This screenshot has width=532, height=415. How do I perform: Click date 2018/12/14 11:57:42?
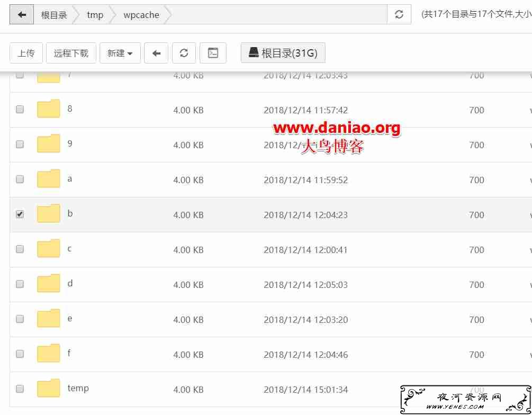tap(305, 110)
